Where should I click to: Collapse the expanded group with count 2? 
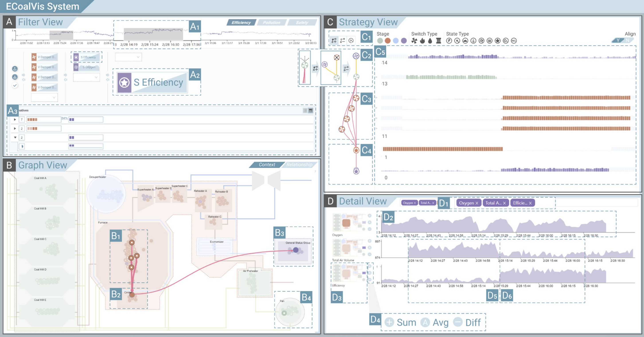pos(15,138)
